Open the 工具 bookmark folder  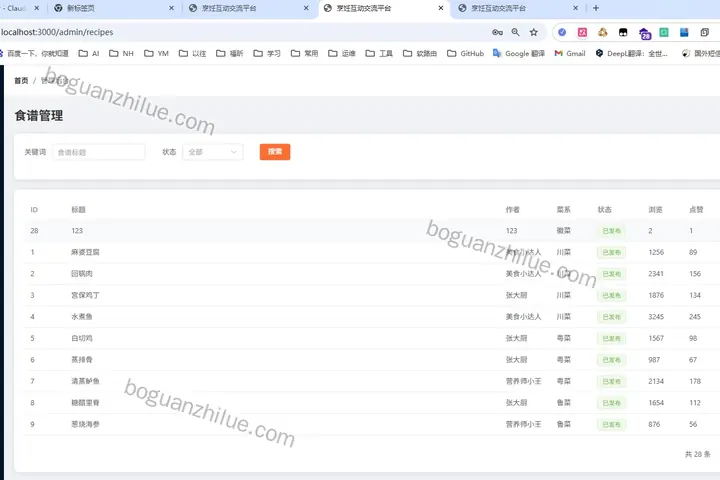point(379,53)
